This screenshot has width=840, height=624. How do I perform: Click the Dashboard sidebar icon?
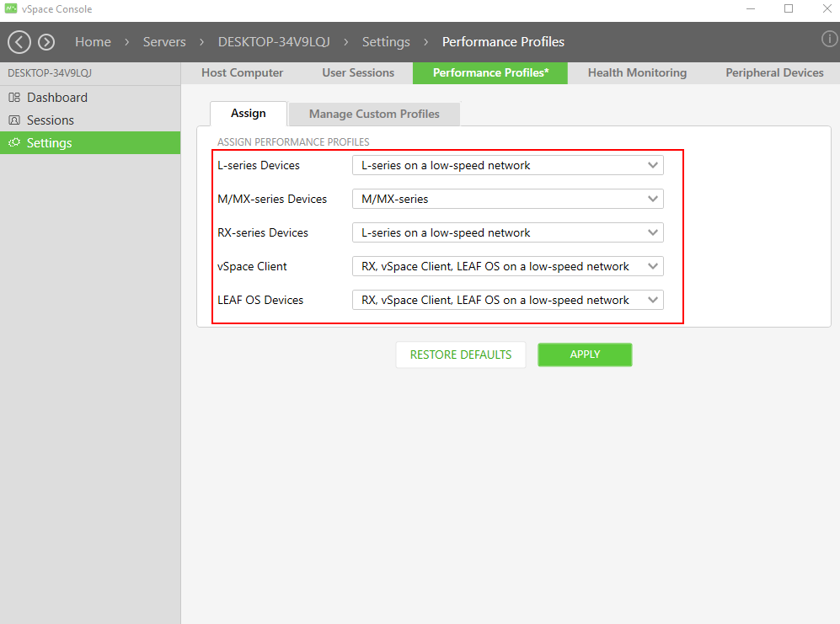point(14,98)
